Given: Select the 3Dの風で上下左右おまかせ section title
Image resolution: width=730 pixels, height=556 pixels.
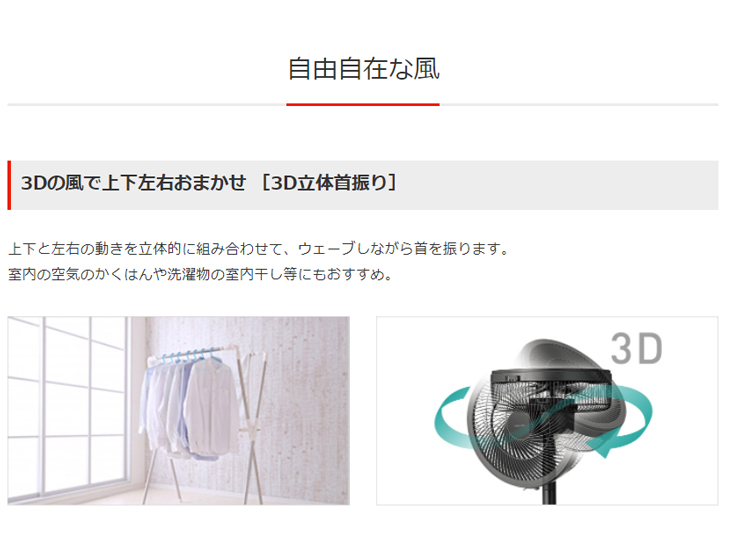Looking at the screenshot, I should 134,183.
